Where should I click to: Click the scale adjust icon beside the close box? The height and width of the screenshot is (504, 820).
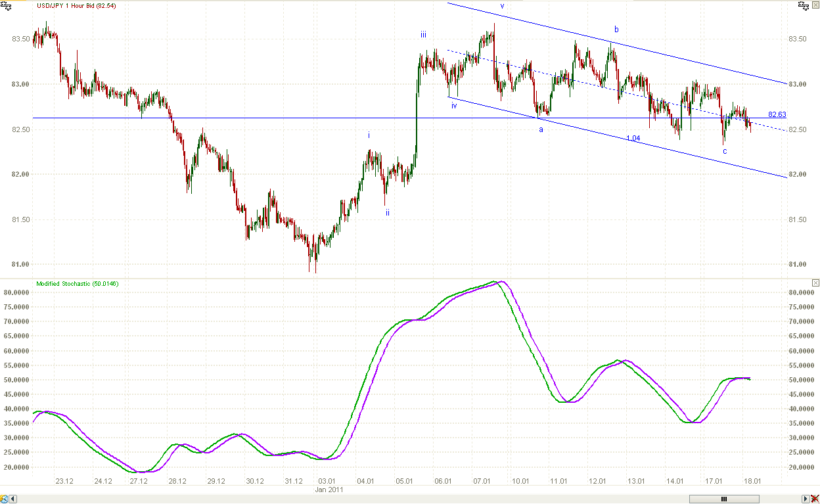804,6
